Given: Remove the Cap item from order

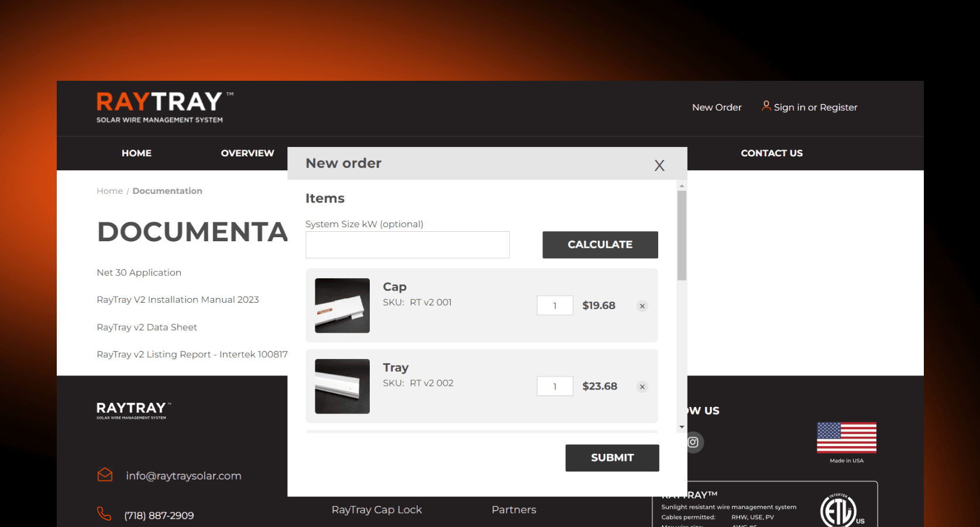Looking at the screenshot, I should (x=642, y=306).
